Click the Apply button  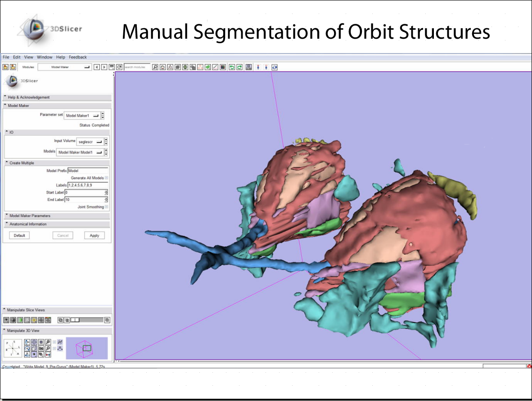[x=94, y=235]
